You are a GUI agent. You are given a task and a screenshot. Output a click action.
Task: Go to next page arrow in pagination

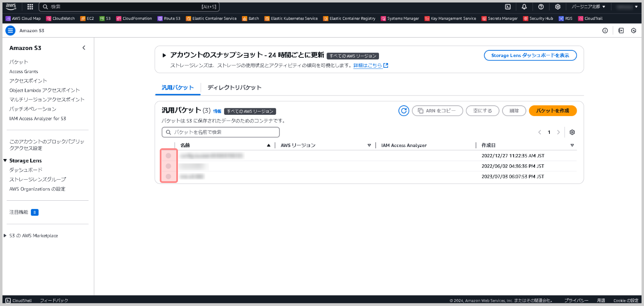tap(559, 132)
